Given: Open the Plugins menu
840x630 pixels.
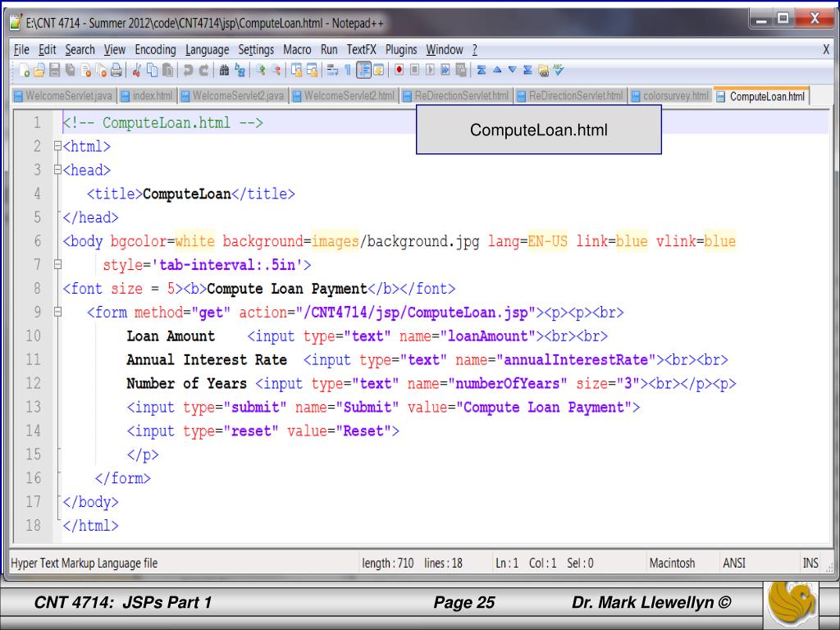Looking at the screenshot, I should [x=401, y=50].
